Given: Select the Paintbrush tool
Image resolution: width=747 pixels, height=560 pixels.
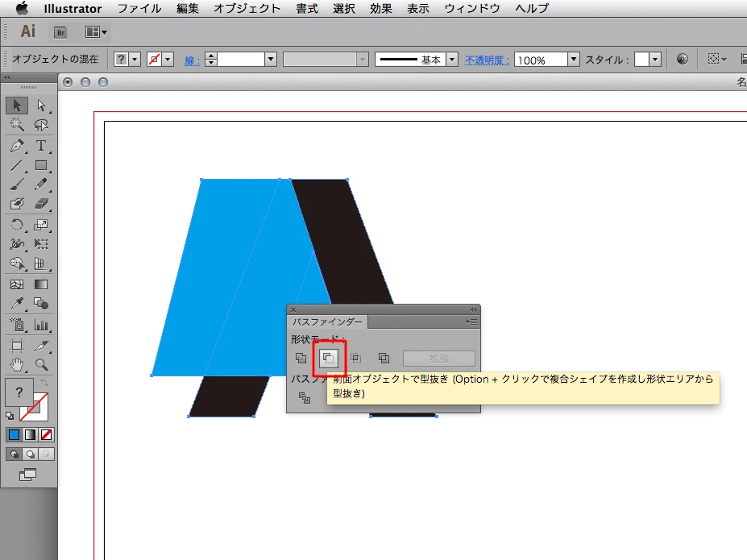Looking at the screenshot, I should (x=17, y=185).
